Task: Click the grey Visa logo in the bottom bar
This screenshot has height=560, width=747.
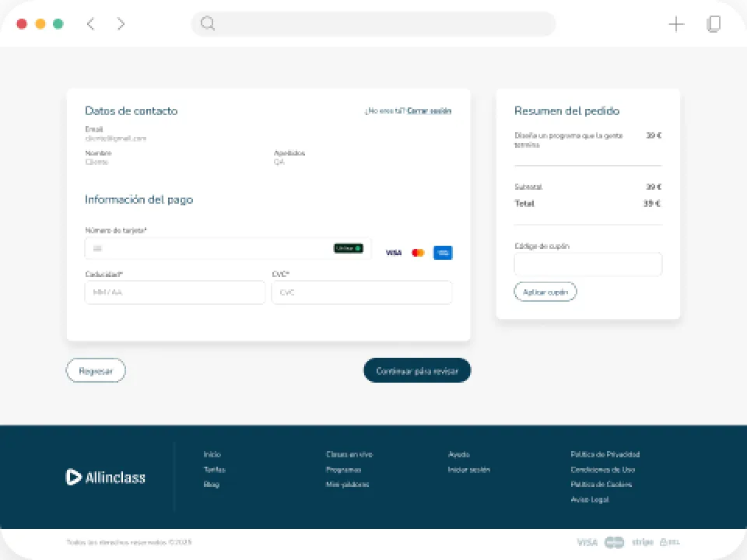Action: (x=587, y=542)
